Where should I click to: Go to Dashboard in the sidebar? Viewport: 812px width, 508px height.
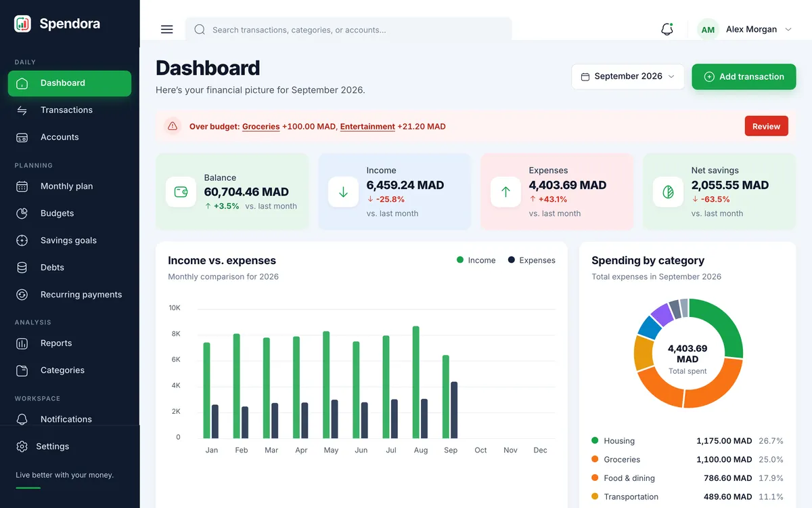pos(70,83)
